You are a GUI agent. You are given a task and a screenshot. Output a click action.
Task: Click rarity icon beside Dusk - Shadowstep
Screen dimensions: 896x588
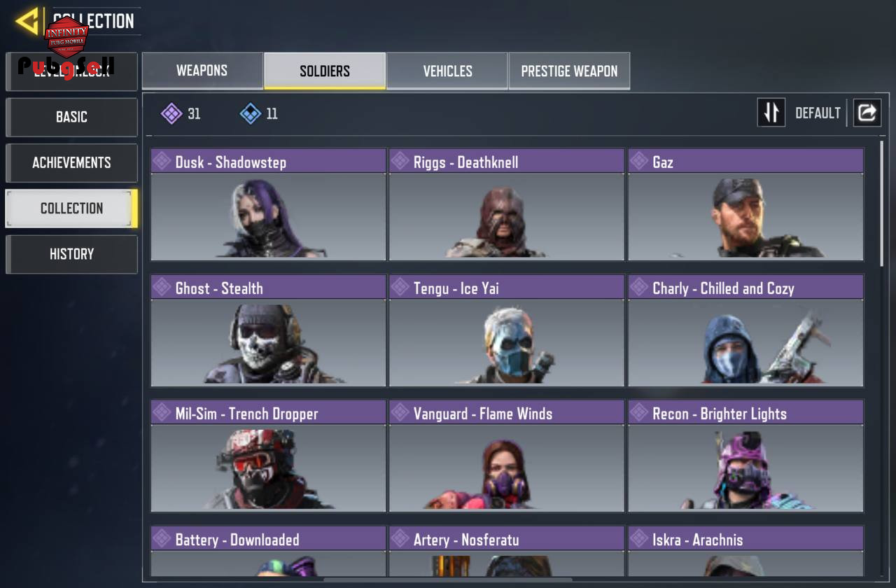(162, 161)
